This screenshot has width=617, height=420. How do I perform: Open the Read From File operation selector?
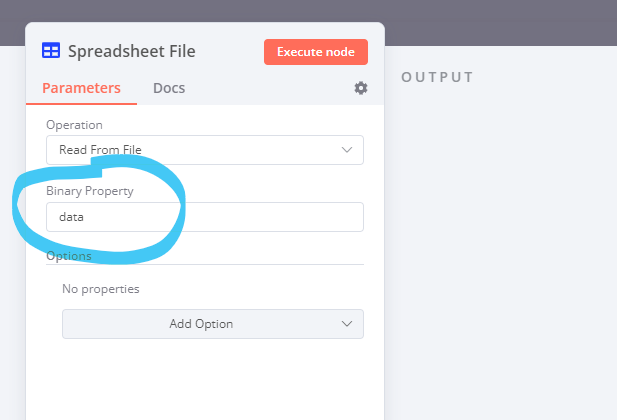point(205,150)
